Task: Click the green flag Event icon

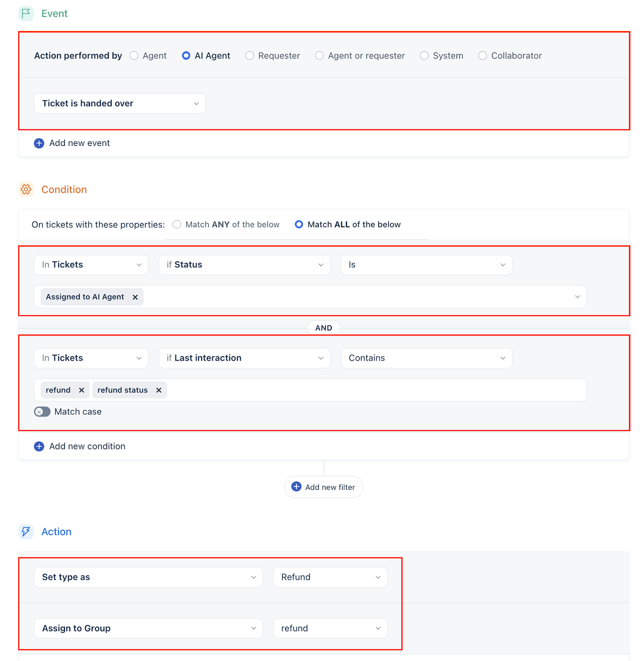Action: point(26,14)
